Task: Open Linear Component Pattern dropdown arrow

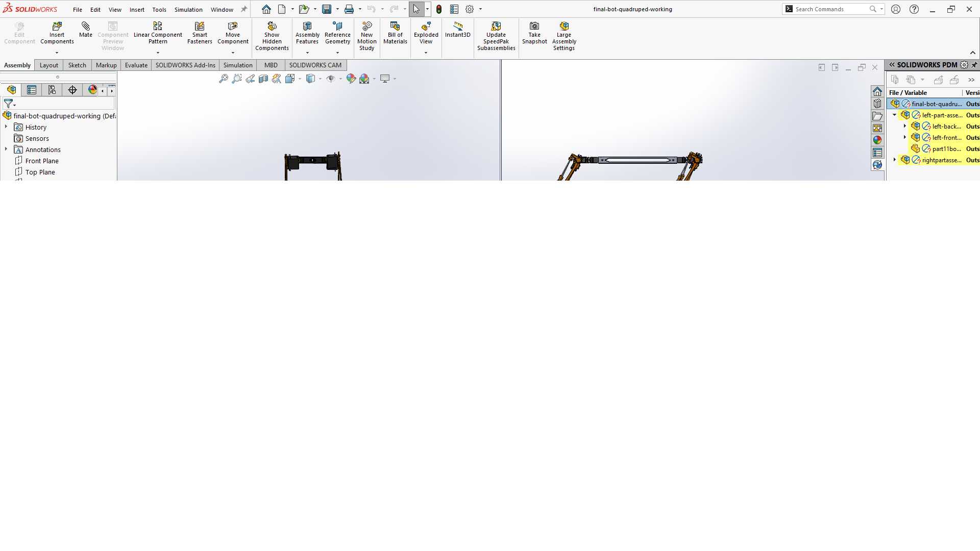Action: pyautogui.click(x=158, y=53)
